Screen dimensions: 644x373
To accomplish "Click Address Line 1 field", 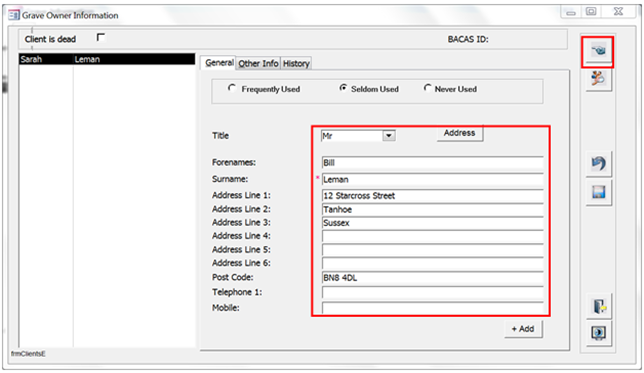I will (x=432, y=196).
